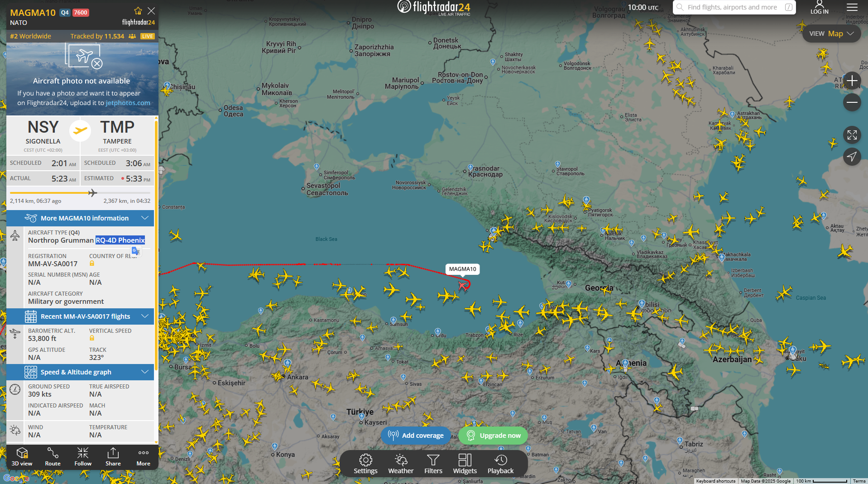Click the Q4 aircraft type badge
Image resolution: width=868 pixels, height=484 pixels.
[65, 13]
